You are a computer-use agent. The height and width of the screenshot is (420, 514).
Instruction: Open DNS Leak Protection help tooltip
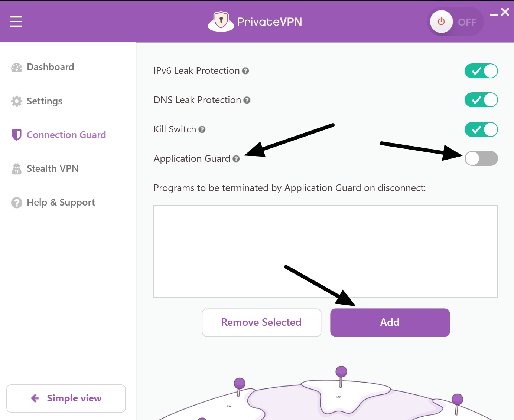pyautogui.click(x=247, y=100)
